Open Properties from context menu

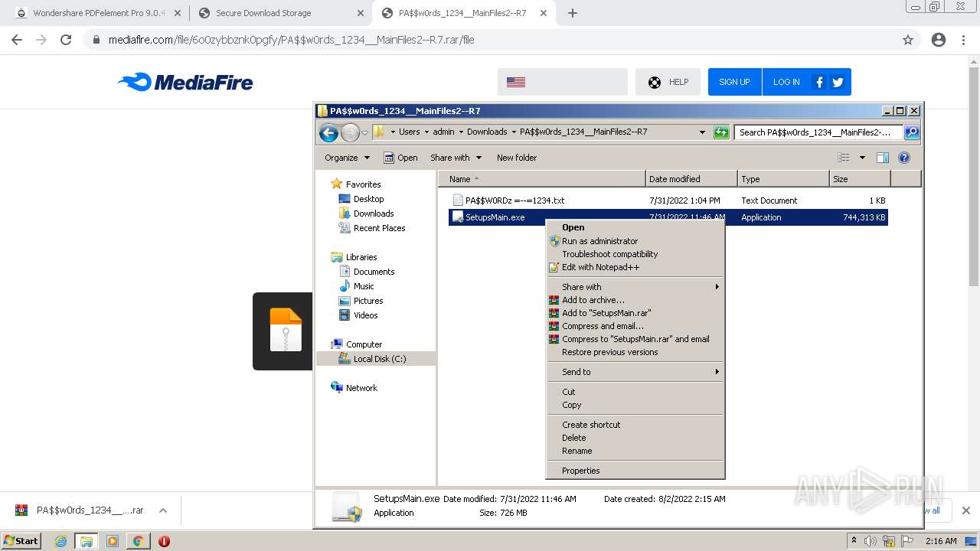[x=635, y=471]
